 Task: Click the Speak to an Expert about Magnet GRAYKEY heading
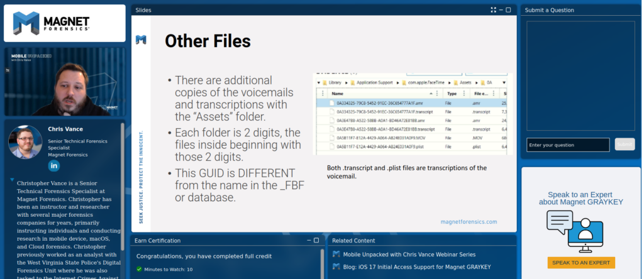click(x=580, y=198)
